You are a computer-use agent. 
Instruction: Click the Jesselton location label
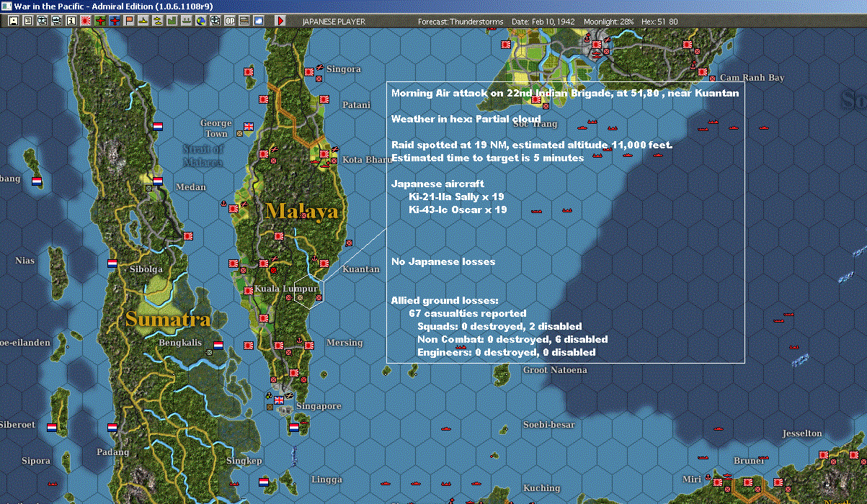pos(802,433)
